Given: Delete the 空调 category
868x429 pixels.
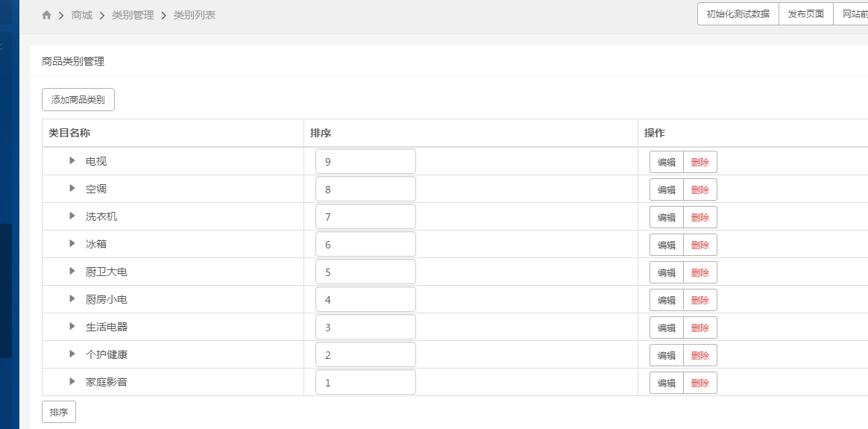Looking at the screenshot, I should [700, 190].
